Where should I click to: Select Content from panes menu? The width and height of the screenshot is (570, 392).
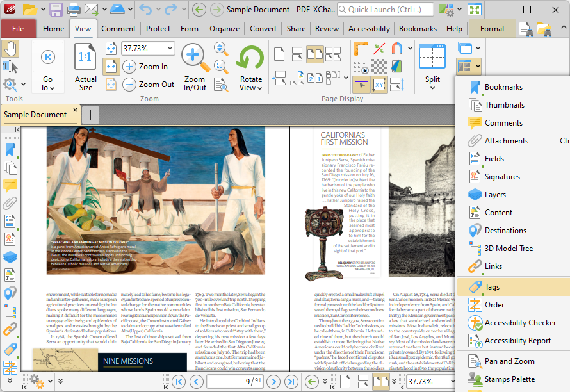(498, 213)
